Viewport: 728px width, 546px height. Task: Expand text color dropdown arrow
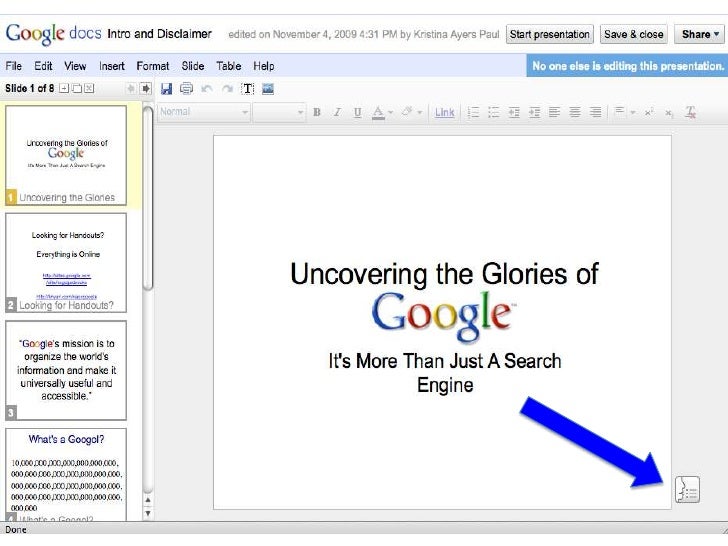(x=391, y=112)
